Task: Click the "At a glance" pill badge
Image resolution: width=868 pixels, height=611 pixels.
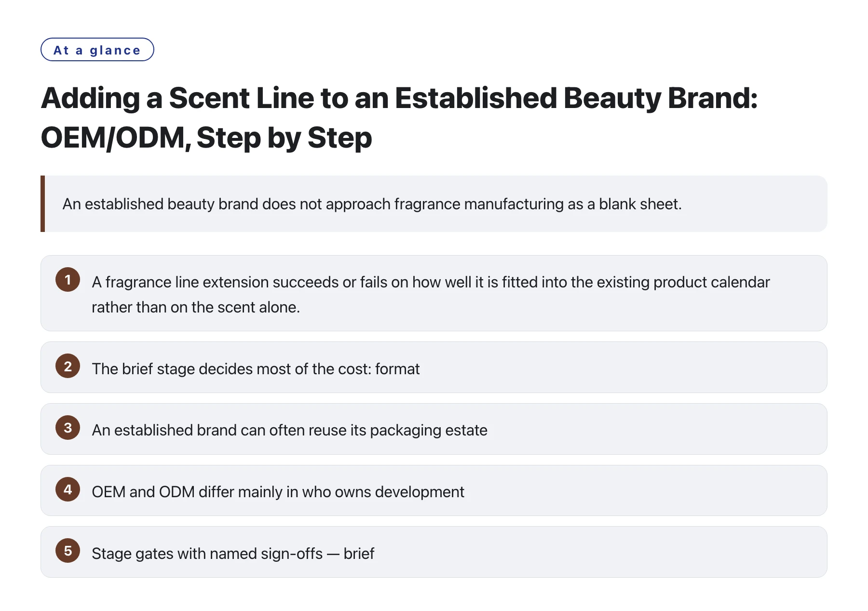Action: (97, 50)
